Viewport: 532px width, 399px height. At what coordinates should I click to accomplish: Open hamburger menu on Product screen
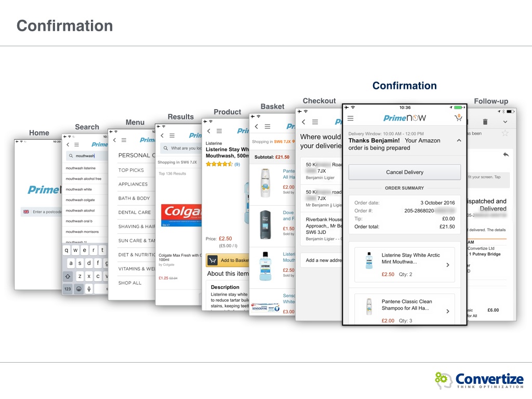click(x=220, y=131)
